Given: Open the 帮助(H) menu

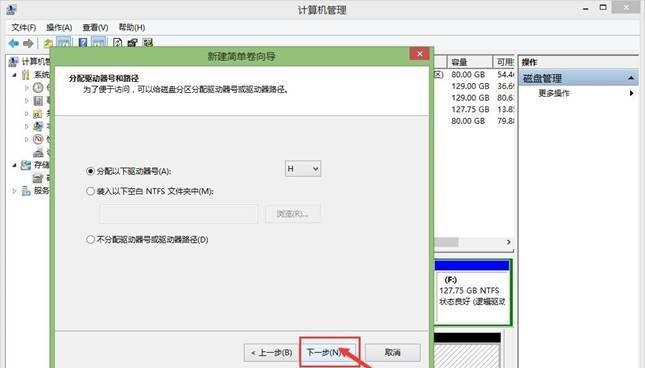Looking at the screenshot, I should coord(132,28).
